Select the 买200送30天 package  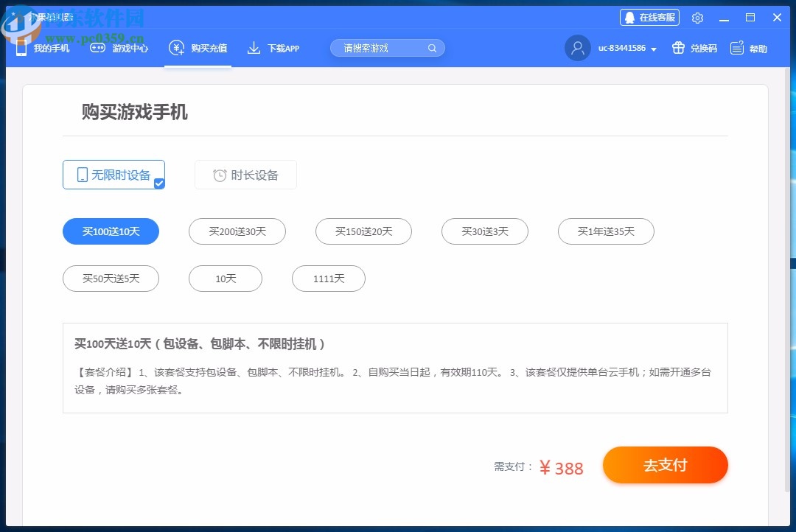pyautogui.click(x=237, y=231)
